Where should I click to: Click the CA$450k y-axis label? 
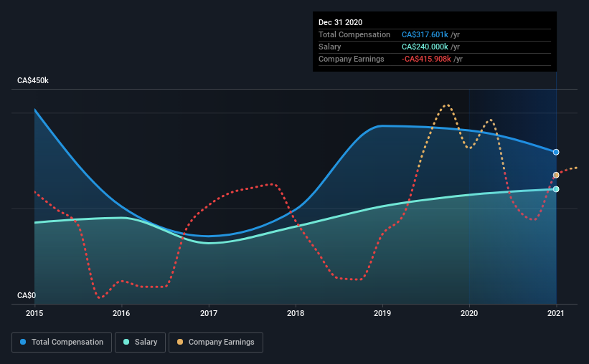click(x=33, y=80)
